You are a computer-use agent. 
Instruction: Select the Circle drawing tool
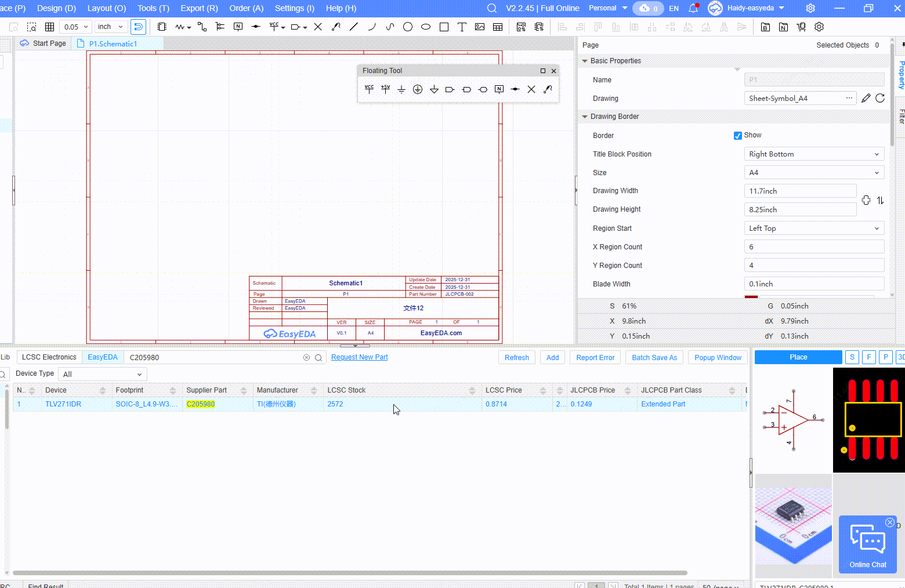[408, 27]
